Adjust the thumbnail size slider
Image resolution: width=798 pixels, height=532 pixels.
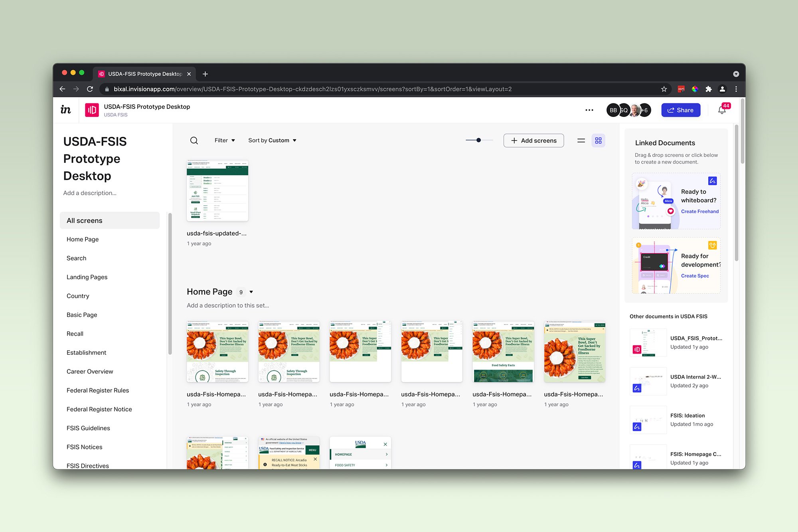tap(478, 140)
